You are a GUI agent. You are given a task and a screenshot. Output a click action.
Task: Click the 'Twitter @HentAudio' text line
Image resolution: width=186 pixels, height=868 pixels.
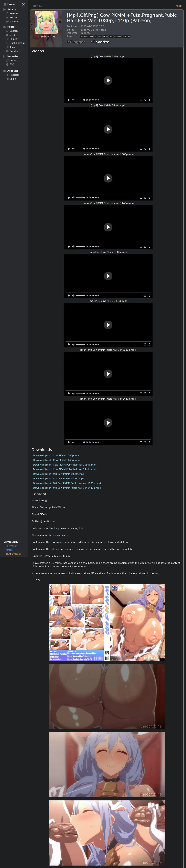(43, 521)
